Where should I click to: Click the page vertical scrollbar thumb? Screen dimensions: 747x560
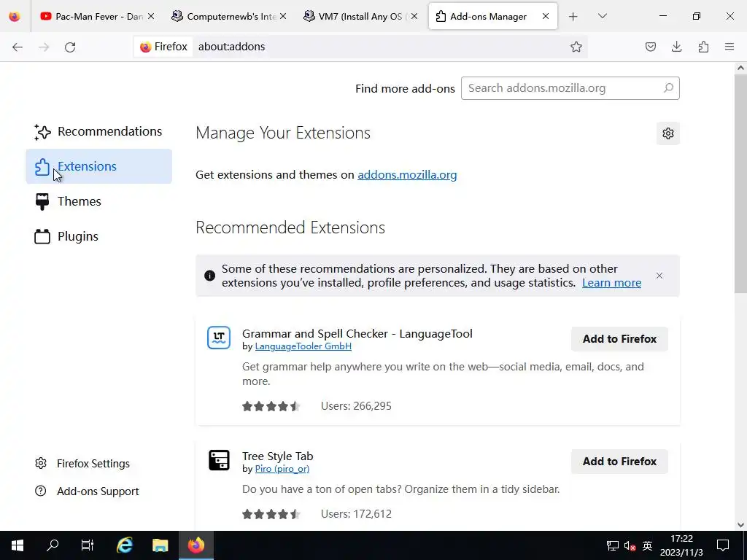[740, 183]
